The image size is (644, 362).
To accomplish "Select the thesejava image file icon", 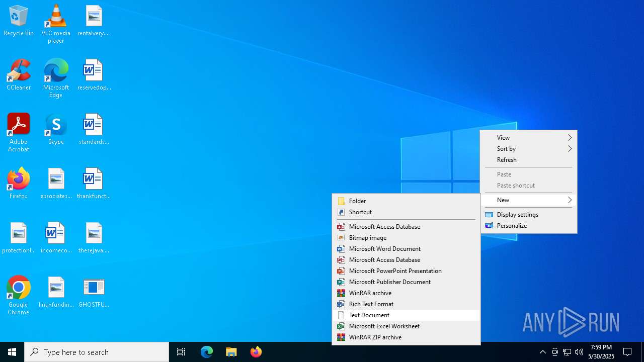I will tap(94, 238).
